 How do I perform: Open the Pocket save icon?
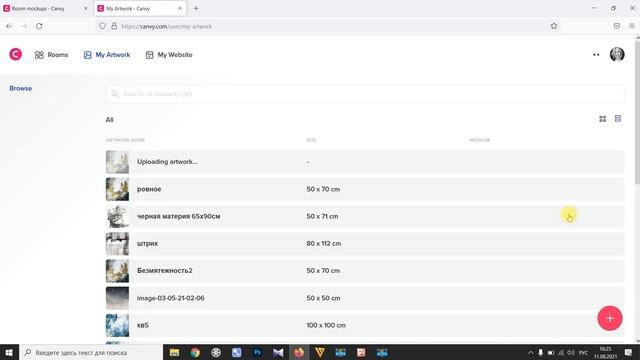(x=616, y=26)
